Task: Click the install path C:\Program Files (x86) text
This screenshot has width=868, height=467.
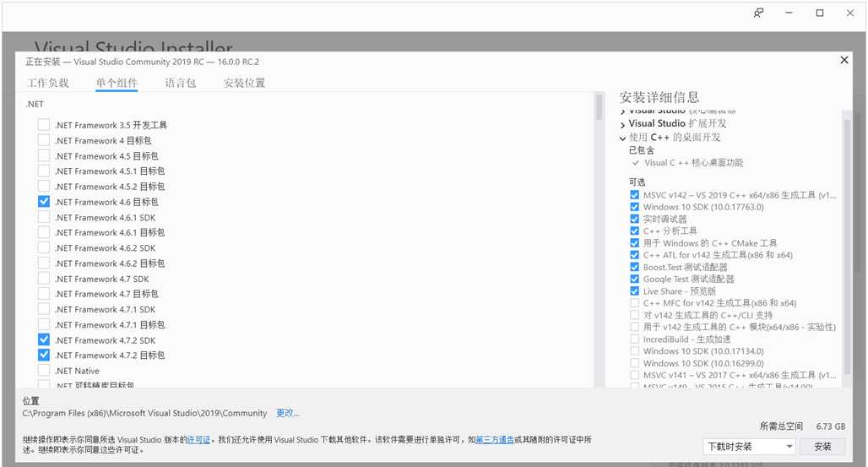Action: [x=144, y=413]
